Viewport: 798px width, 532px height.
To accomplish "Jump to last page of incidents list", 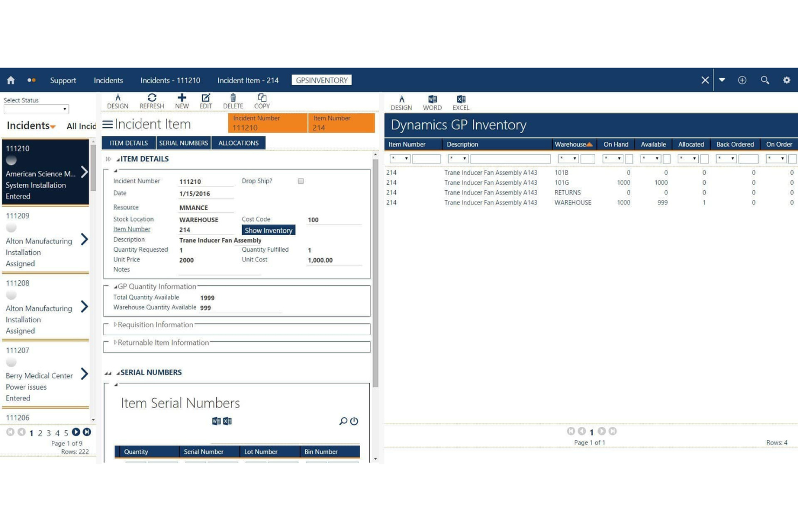I will 87,432.
